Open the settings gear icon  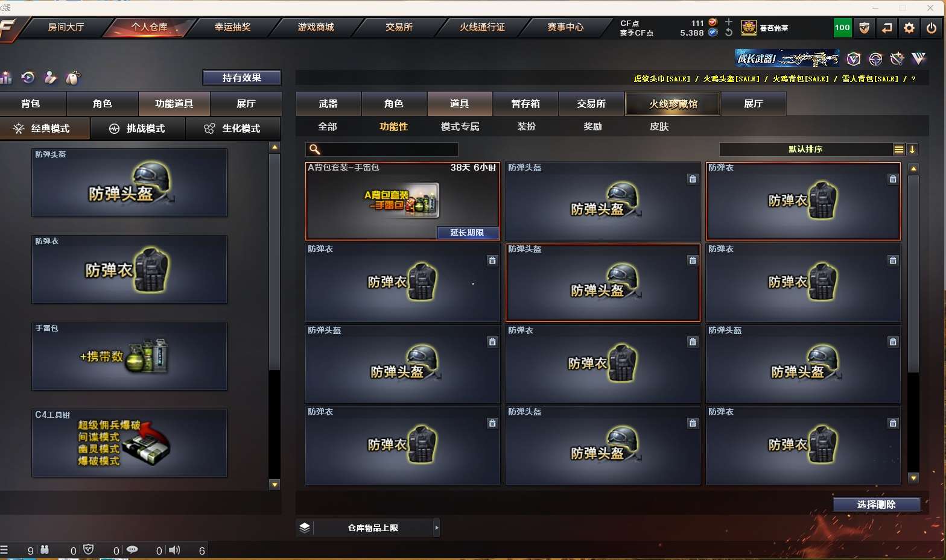point(909,28)
